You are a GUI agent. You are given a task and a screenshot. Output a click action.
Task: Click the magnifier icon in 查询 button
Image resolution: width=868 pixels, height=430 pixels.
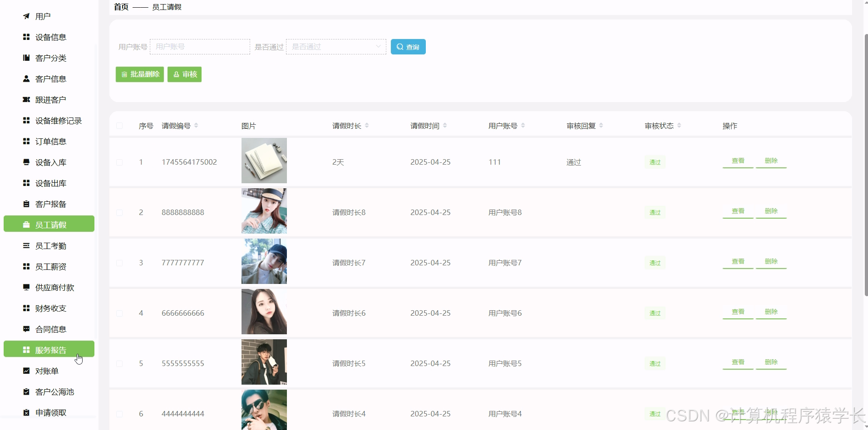click(400, 47)
